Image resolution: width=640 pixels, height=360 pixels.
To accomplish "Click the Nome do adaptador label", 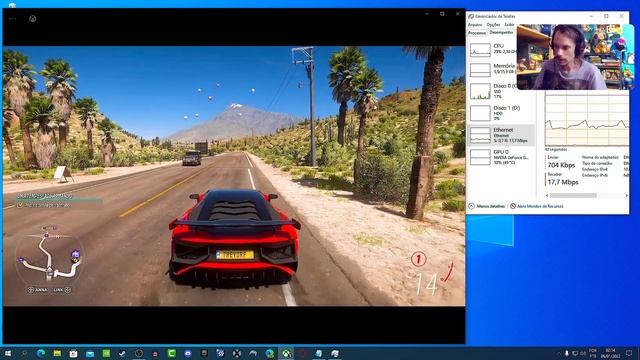I will (600, 157).
